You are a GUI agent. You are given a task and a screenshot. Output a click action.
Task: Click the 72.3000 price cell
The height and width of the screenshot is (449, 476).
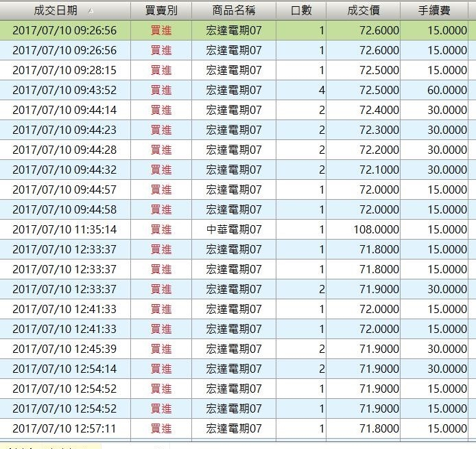coord(364,130)
